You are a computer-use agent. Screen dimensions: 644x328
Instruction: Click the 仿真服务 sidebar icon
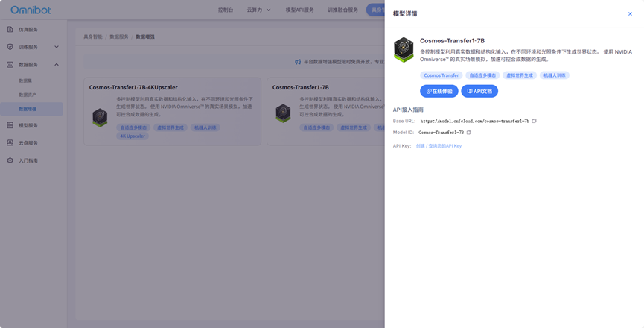click(x=10, y=30)
